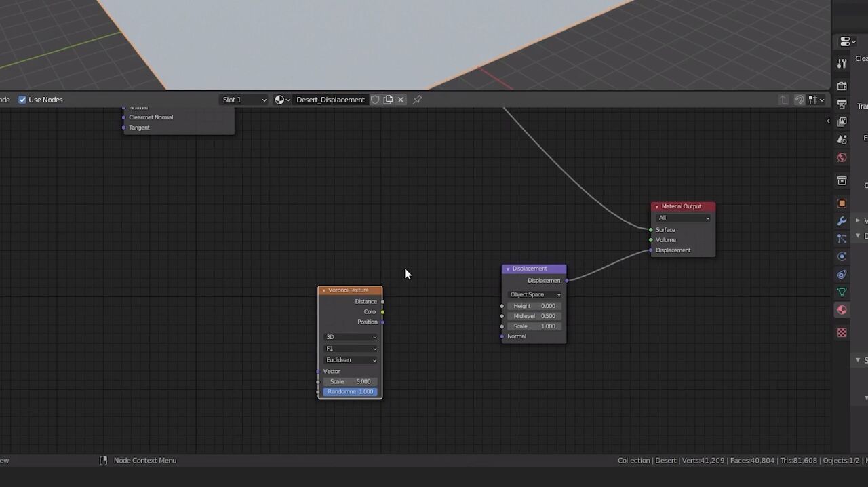This screenshot has height=487, width=868.
Task: Uncheck the Use Nodes checkbox
Action: click(x=22, y=100)
